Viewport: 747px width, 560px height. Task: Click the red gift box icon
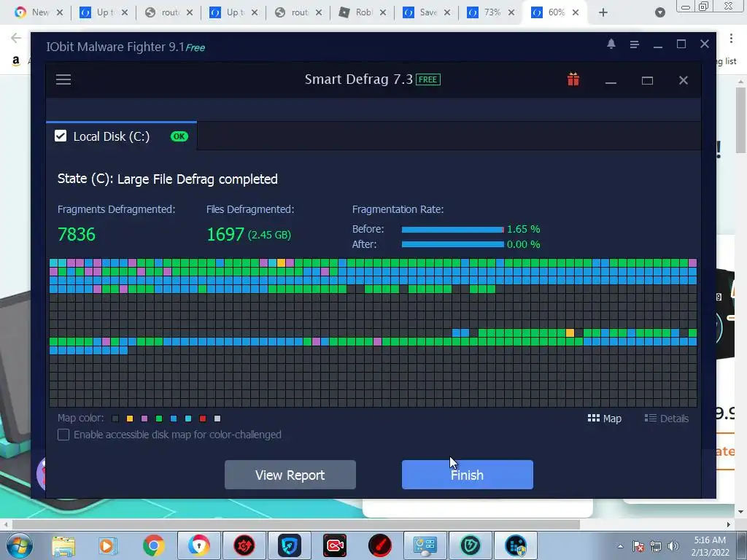click(573, 79)
